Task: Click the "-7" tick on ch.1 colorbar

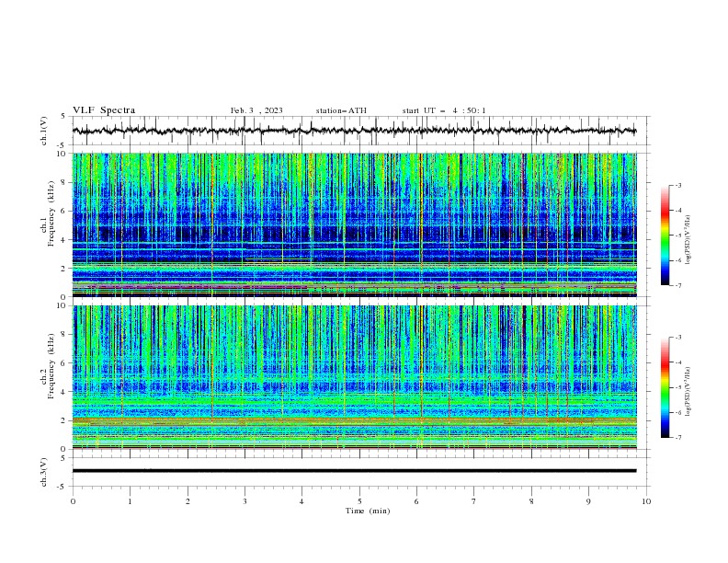Action: pos(677,285)
